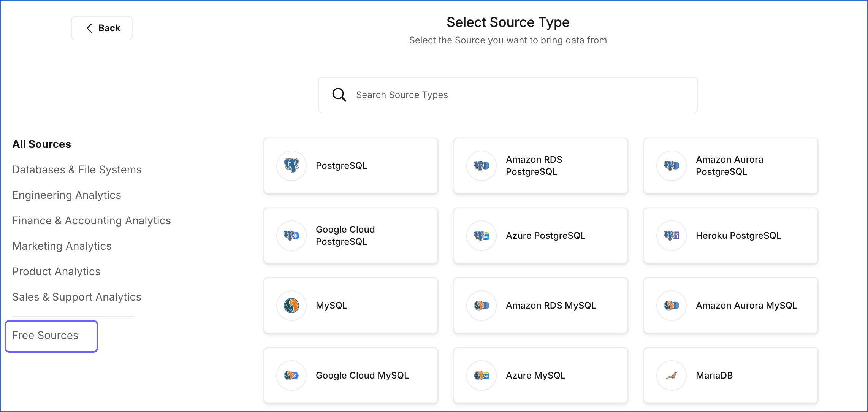The height and width of the screenshot is (412, 868).
Task: Choose the Heroku PostgreSQL label
Action: 738,236
